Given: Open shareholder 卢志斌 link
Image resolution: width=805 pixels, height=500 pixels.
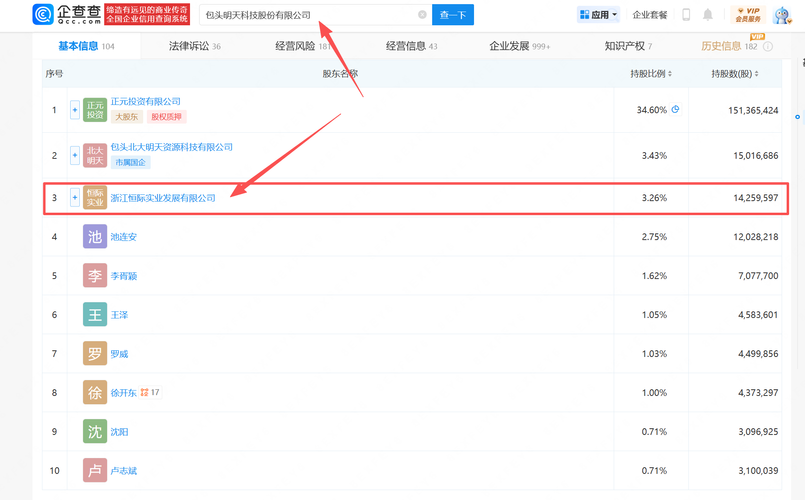Looking at the screenshot, I should (x=124, y=471).
